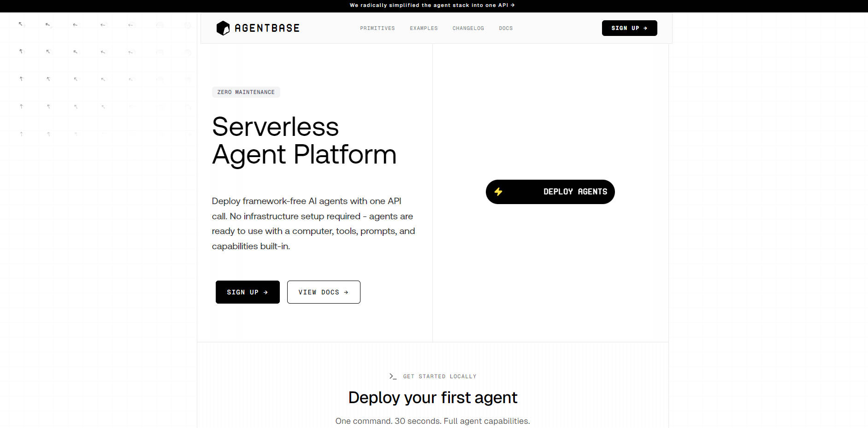
Task: Click the terminal prompt icon beside GET STARTED LOCALLY
Action: (392, 376)
